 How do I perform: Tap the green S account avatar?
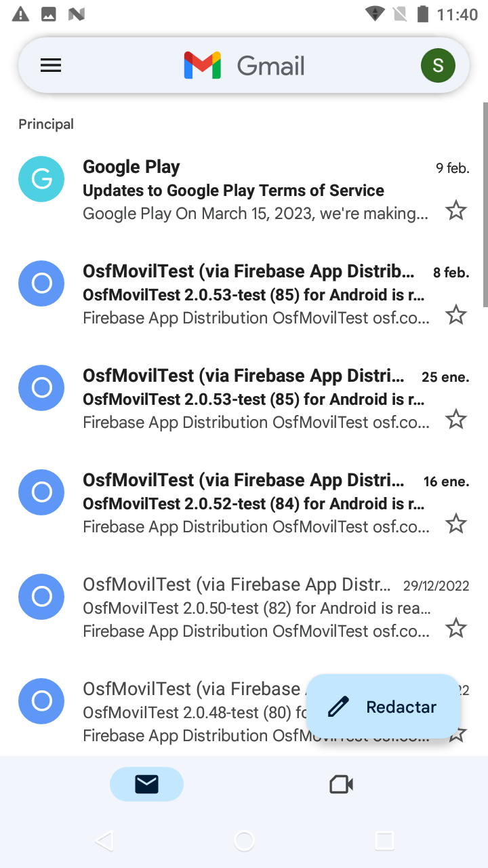coord(438,66)
